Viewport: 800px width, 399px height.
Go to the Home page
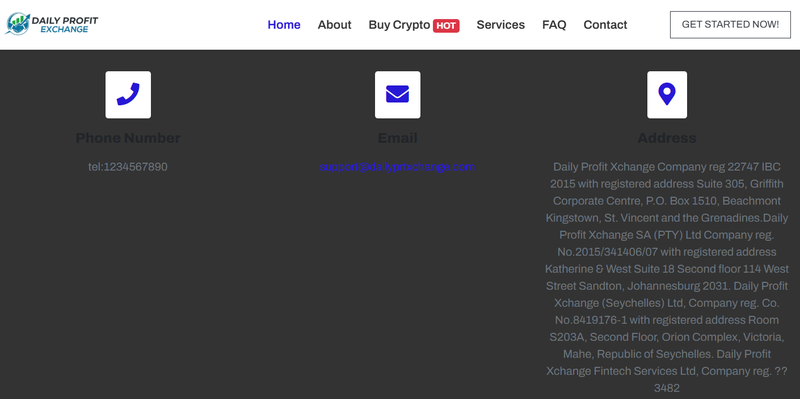click(284, 25)
